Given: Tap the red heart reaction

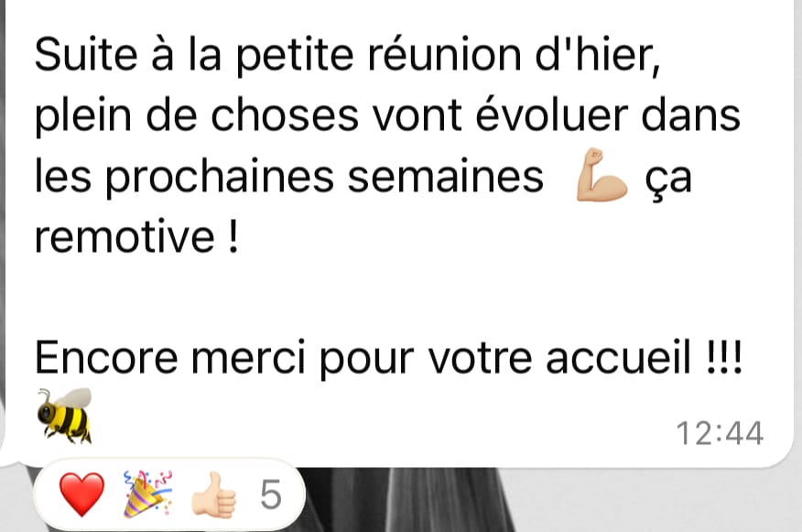Looking at the screenshot, I should [x=81, y=494].
